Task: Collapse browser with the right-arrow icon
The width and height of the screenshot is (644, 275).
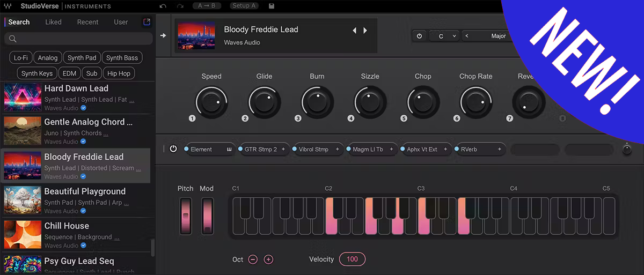Action: click(163, 35)
